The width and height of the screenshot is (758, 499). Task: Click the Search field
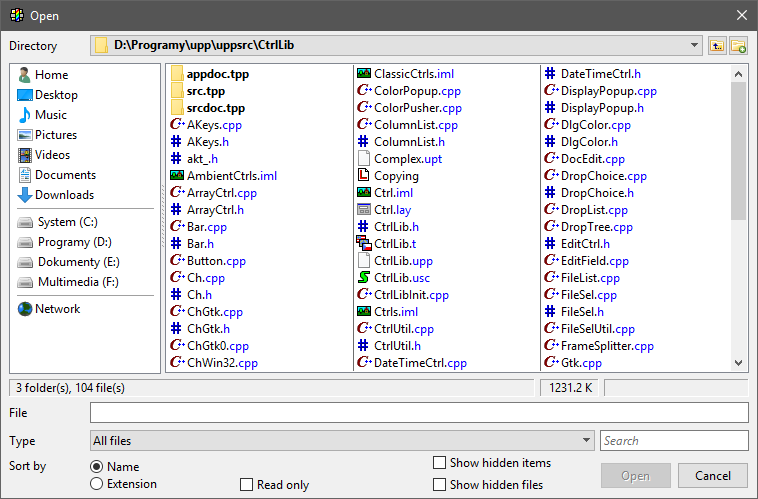[x=674, y=441]
